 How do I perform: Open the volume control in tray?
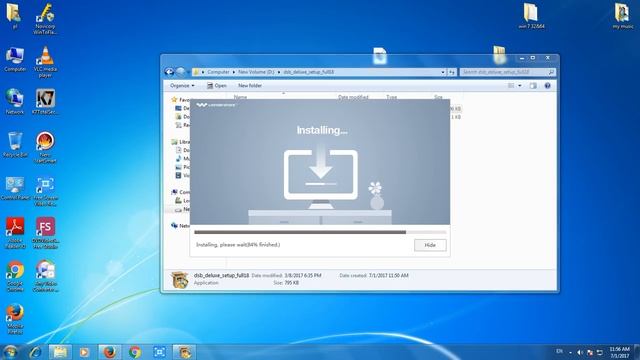click(x=580, y=352)
